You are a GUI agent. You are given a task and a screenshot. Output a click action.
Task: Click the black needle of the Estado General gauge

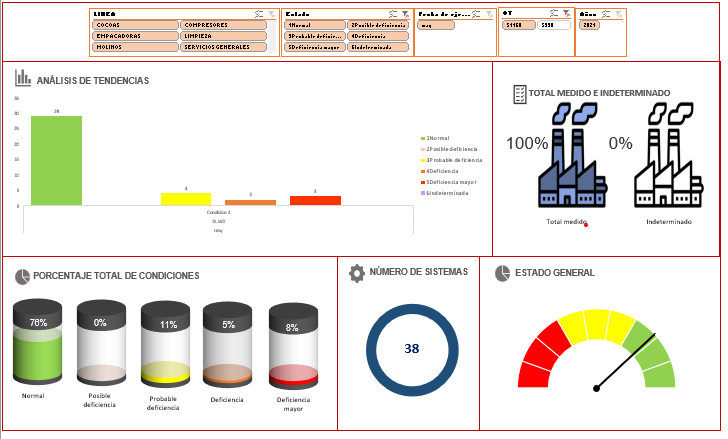pyautogui.click(x=625, y=361)
